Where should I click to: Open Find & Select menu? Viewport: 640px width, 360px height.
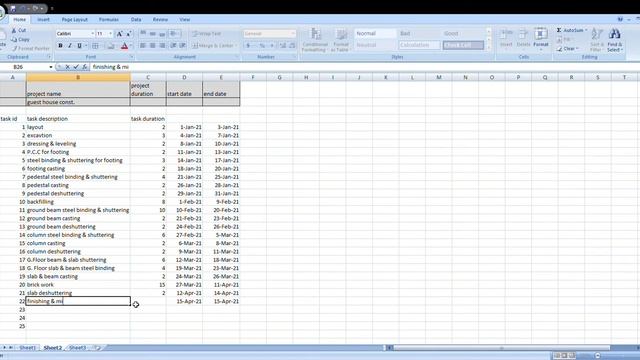tap(615, 40)
